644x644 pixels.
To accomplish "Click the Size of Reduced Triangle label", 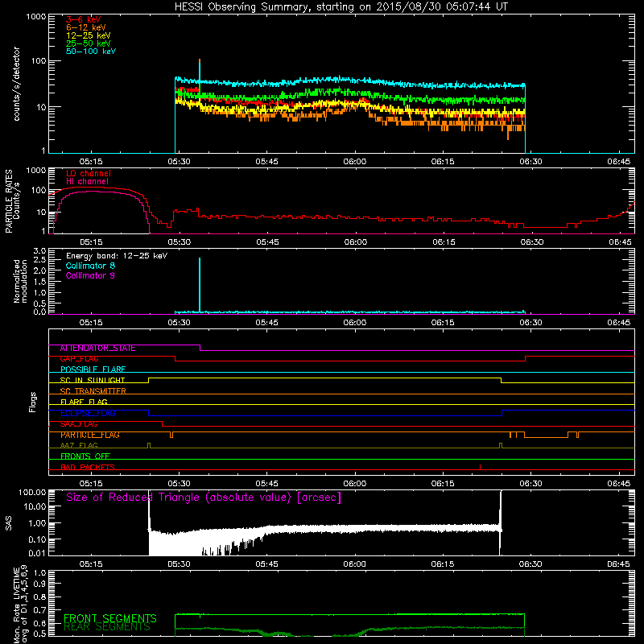I will (x=204, y=497).
